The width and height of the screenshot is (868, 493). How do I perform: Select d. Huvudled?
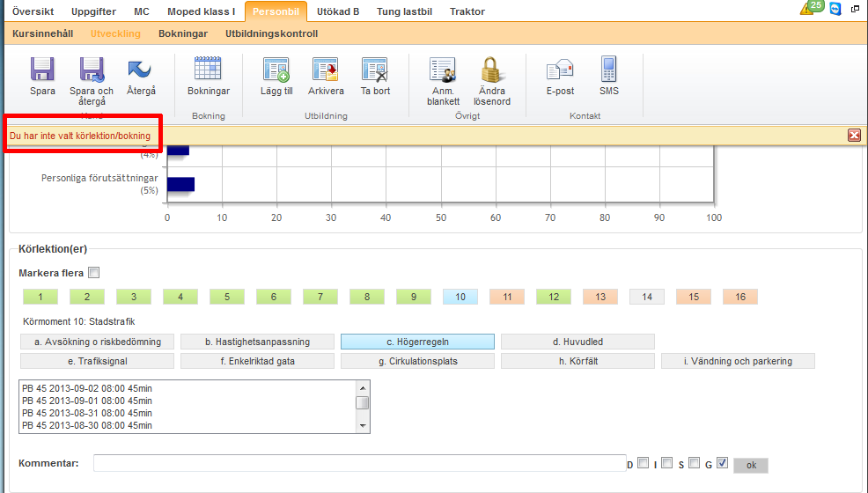pos(577,342)
